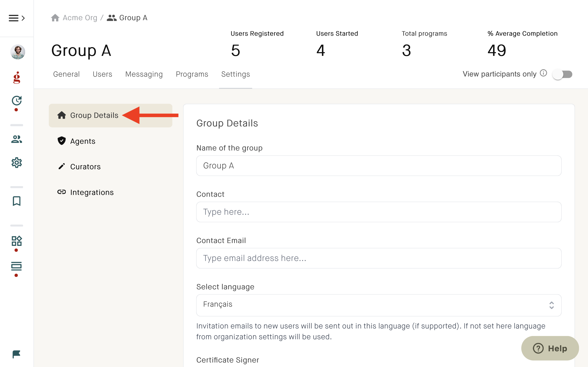
Task: Click the Contact Email input field
Action: pyautogui.click(x=379, y=258)
